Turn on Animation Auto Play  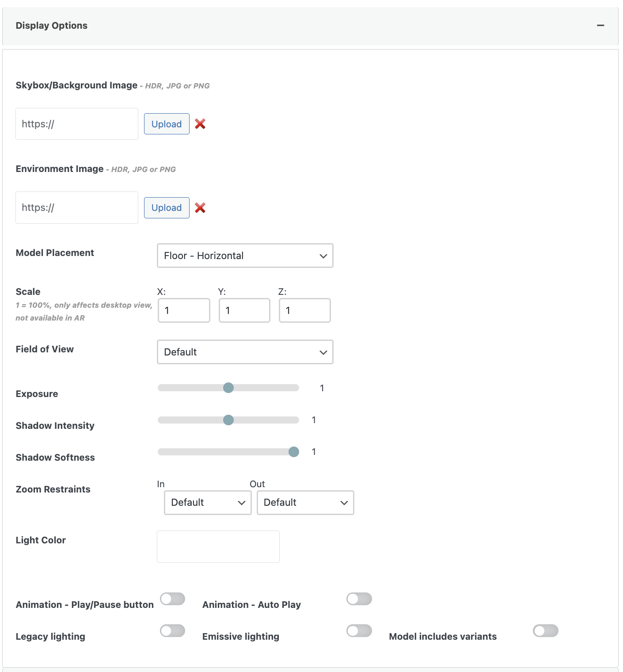[359, 599]
